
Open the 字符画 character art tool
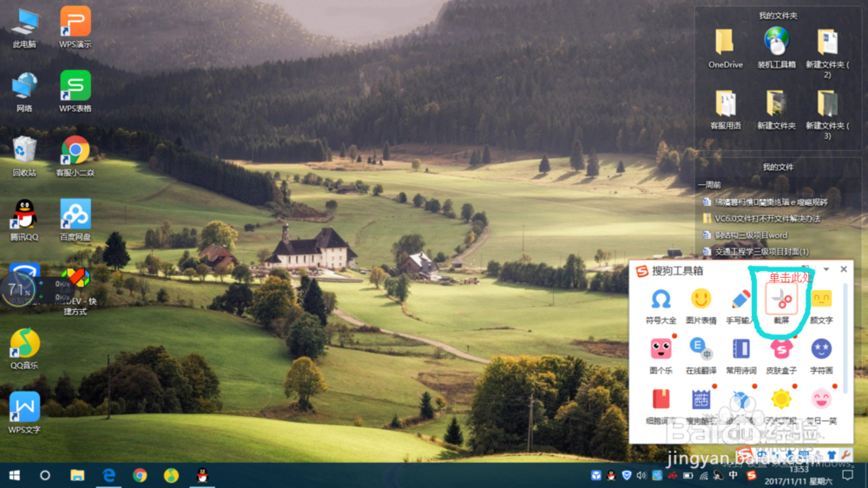821,356
